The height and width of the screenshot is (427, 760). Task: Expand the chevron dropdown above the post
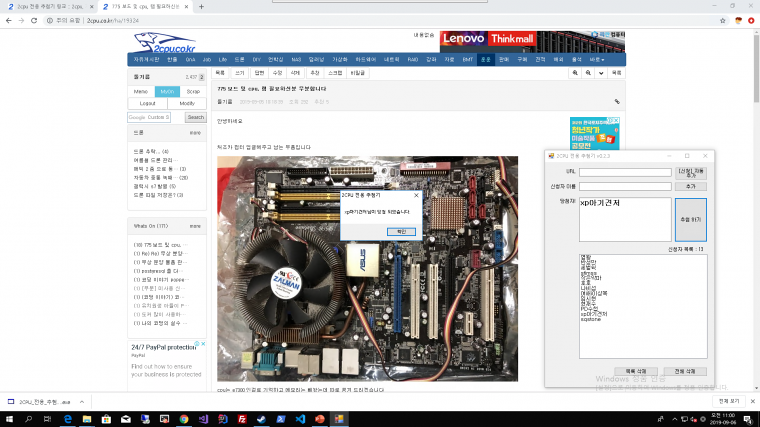(x=601, y=73)
